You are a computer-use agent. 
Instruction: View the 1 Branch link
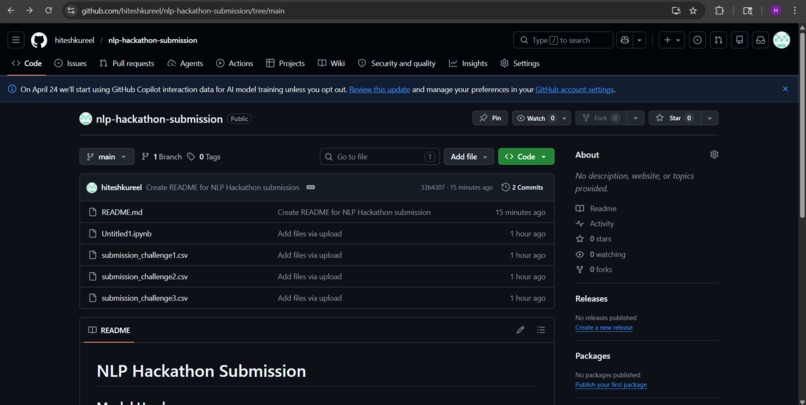(161, 157)
